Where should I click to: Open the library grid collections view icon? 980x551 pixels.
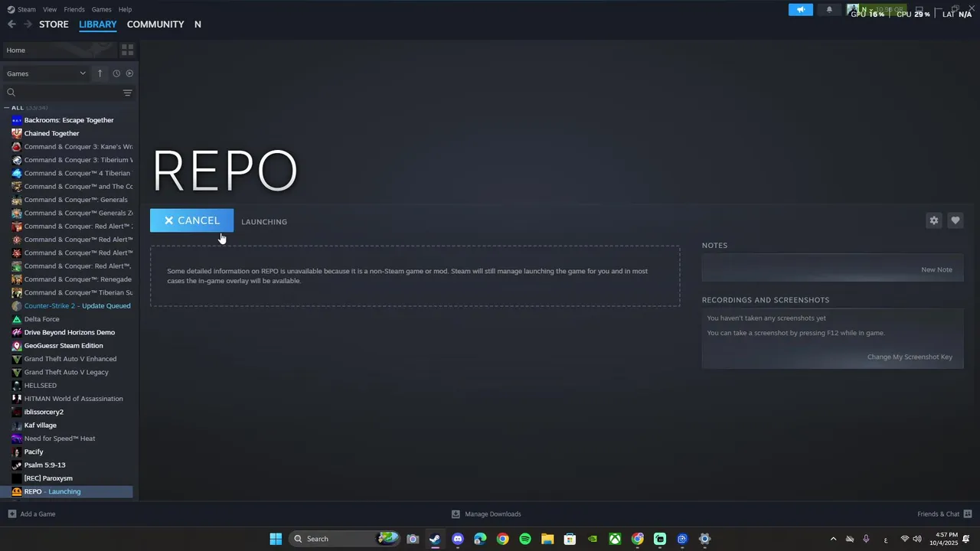127,50
